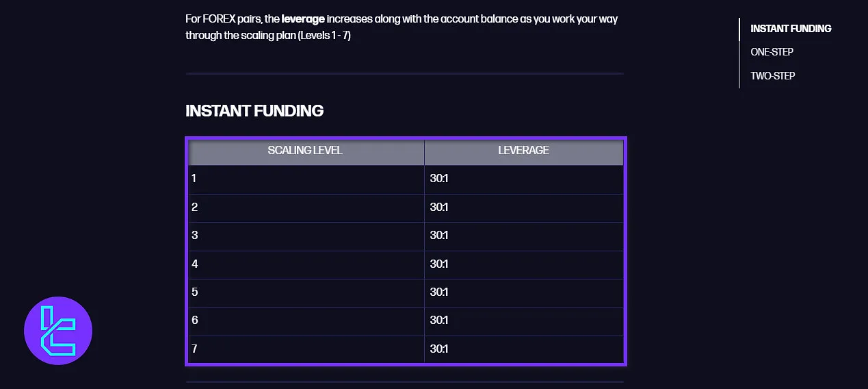
Task: Click the purple logo icon in the corner
Action: coord(58,331)
